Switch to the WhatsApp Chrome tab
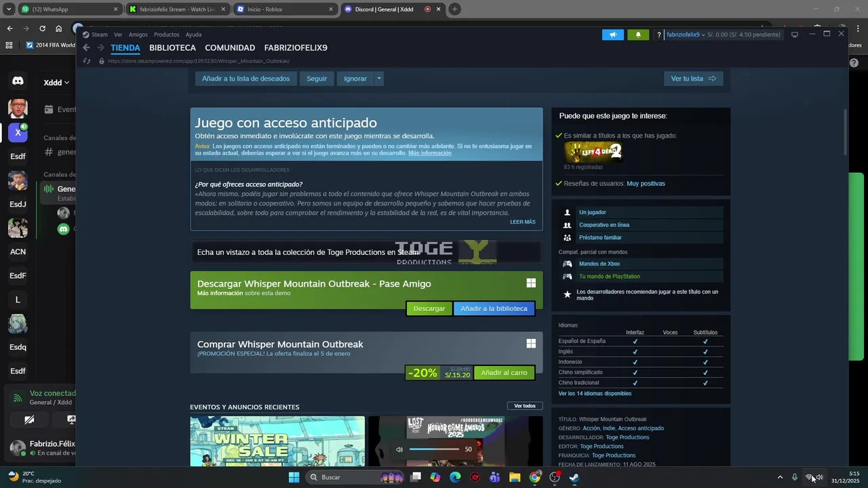868x488 pixels. click(70, 9)
